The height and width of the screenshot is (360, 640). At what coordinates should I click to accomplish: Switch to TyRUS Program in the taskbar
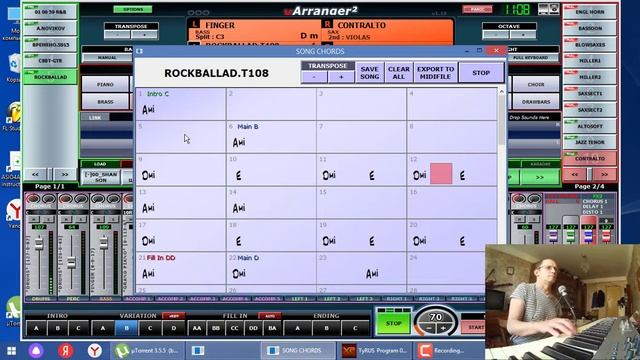pyautogui.click(x=374, y=351)
